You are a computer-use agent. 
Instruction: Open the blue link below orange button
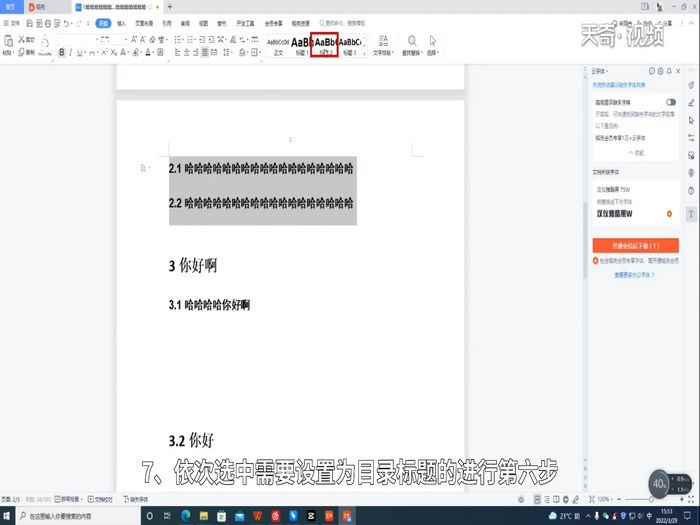tap(634, 275)
